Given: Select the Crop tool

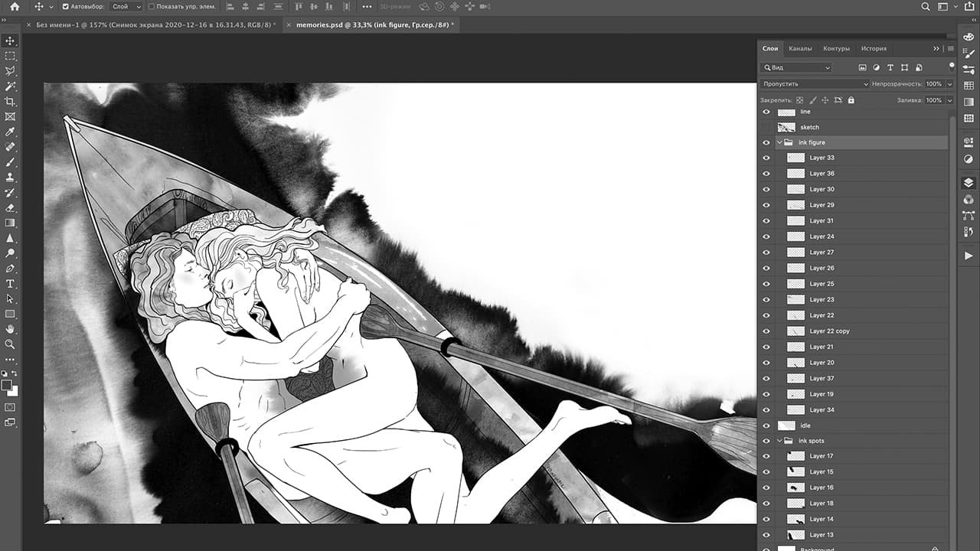Looking at the screenshot, I should click(x=10, y=102).
